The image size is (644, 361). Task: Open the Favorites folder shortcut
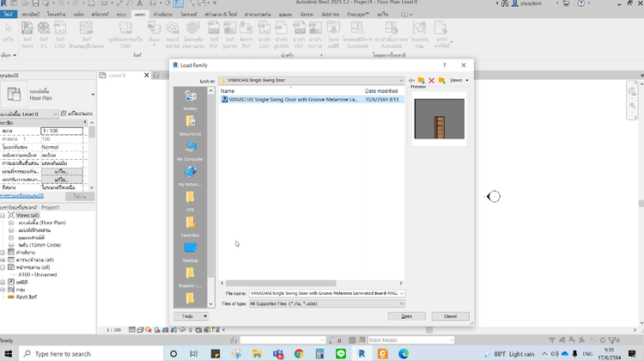(190, 227)
